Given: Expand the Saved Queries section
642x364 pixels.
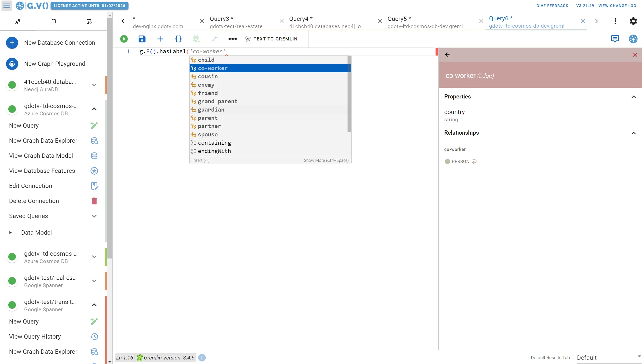Looking at the screenshot, I should [94, 216].
